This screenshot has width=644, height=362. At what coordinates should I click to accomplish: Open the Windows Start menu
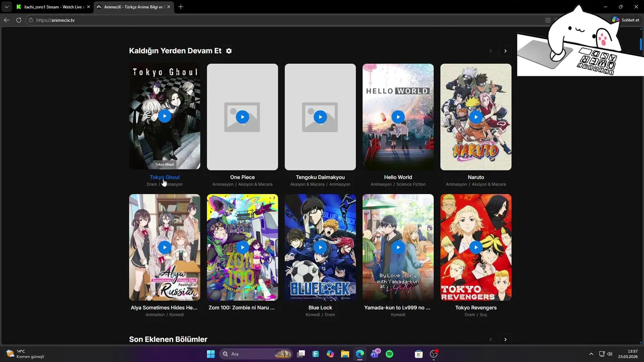click(x=211, y=354)
